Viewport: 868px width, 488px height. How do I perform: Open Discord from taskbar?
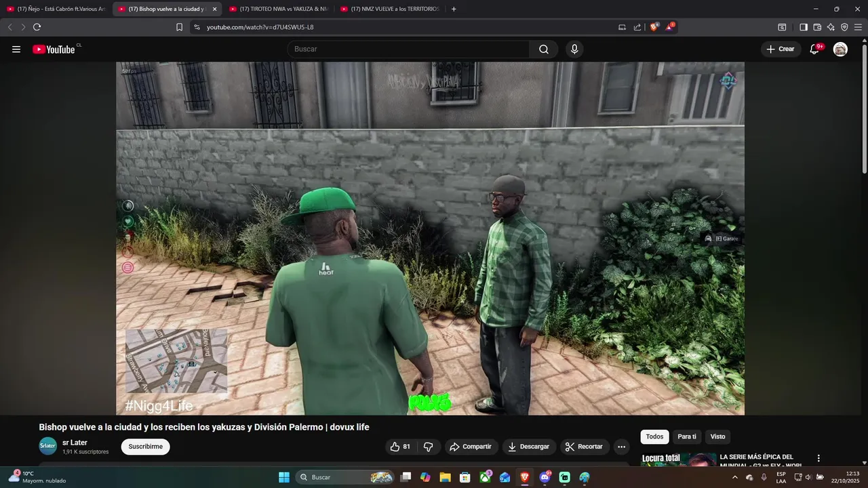(x=545, y=477)
